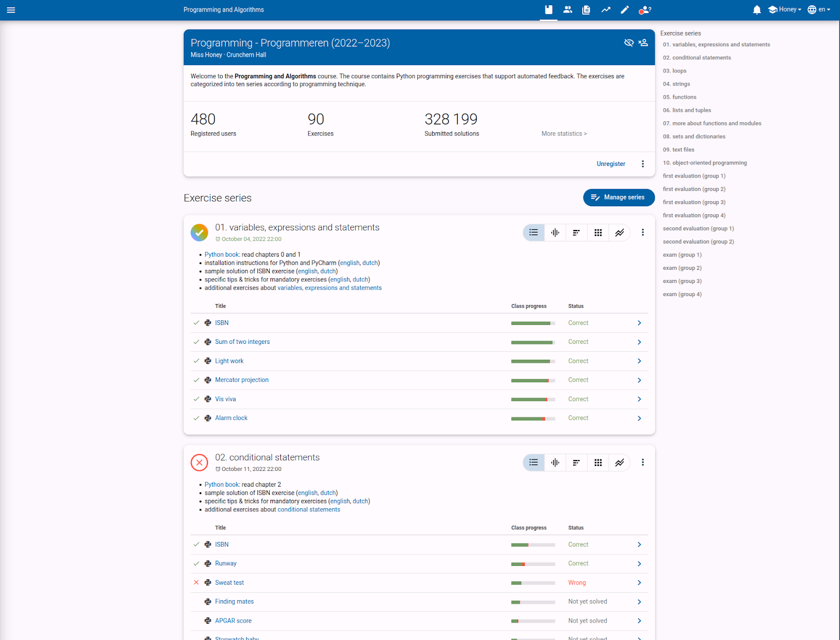Open the hamburger navigation menu
Viewport: 840px width, 640px height.
click(11, 10)
